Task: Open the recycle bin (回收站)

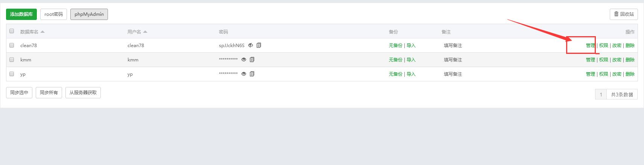Action: [624, 14]
